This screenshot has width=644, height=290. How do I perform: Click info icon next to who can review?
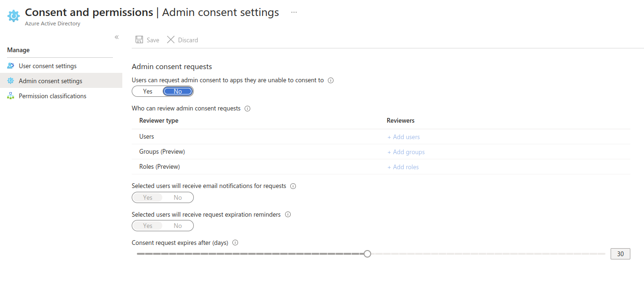coord(247,109)
